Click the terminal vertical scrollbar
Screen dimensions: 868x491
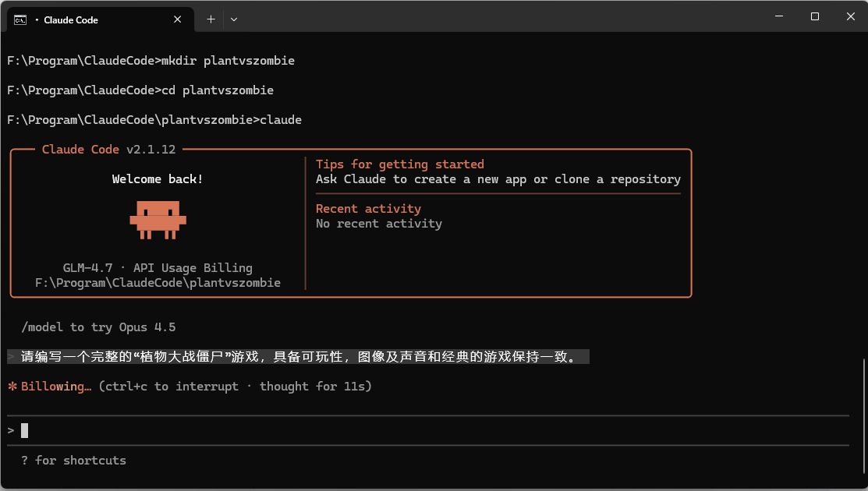[864, 415]
